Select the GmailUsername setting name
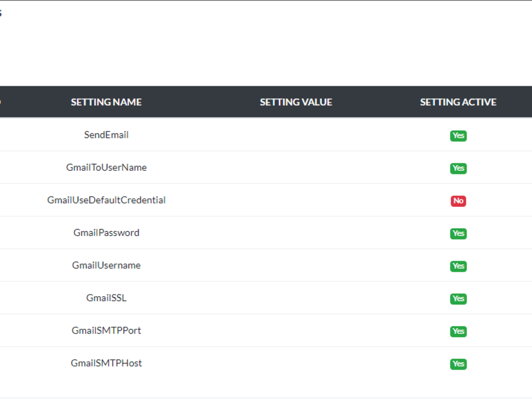 [106, 265]
